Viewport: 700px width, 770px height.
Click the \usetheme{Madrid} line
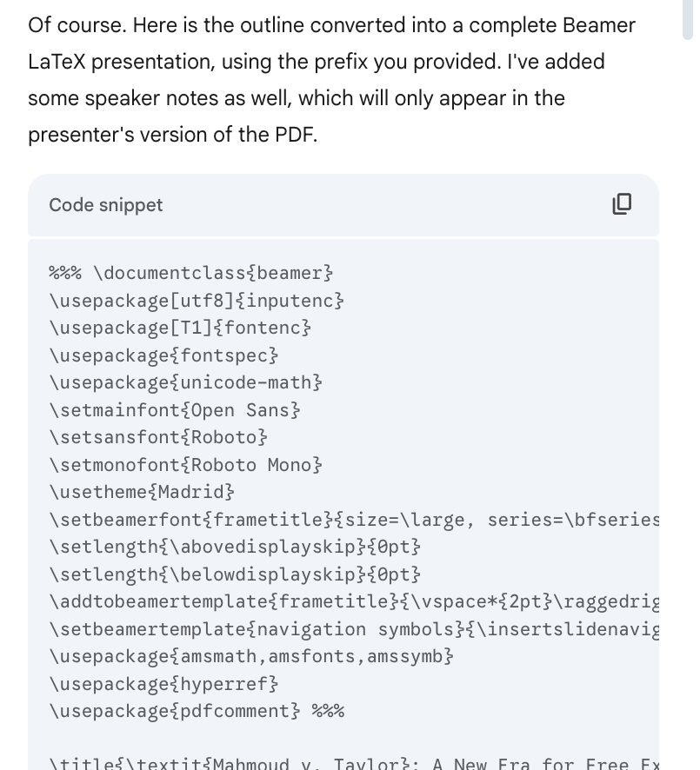[x=142, y=492]
